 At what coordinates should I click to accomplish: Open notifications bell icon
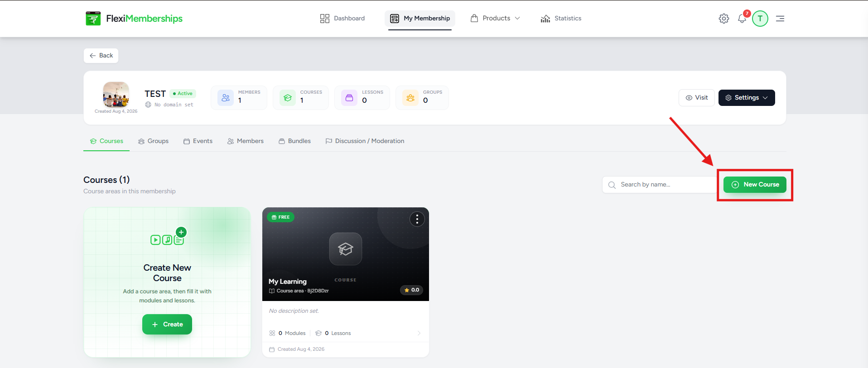(x=742, y=19)
